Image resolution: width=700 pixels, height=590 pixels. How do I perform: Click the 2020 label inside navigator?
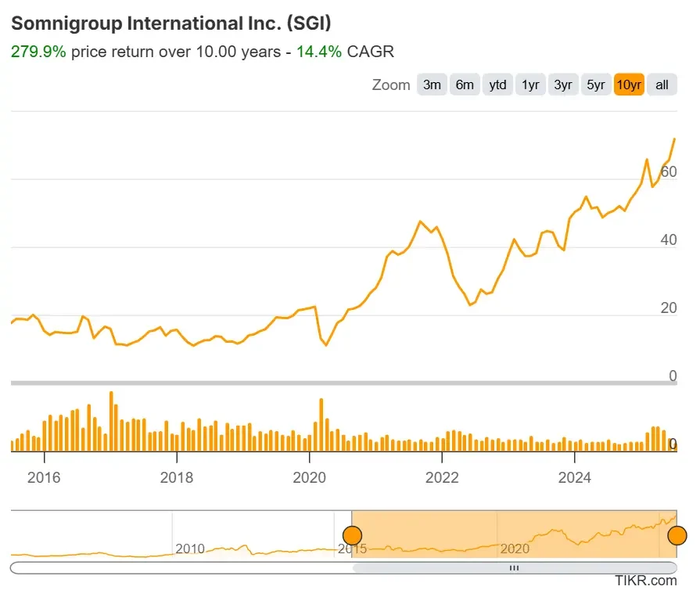(515, 549)
